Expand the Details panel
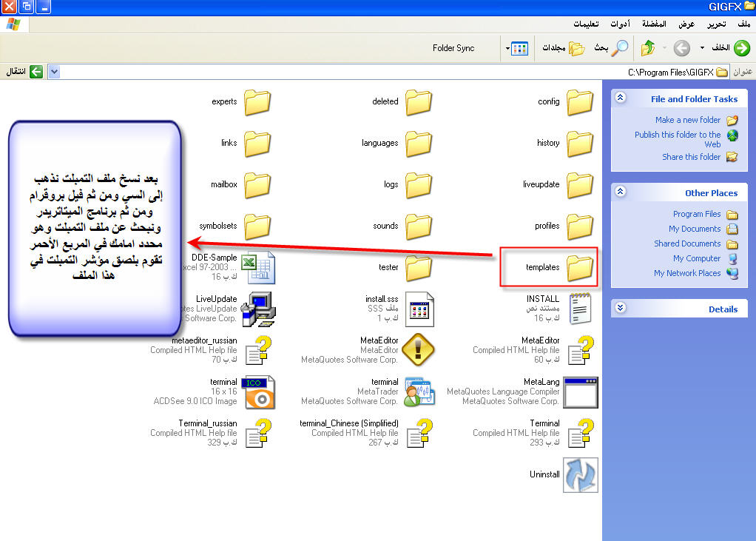This screenshot has width=756, height=541. 620,308
